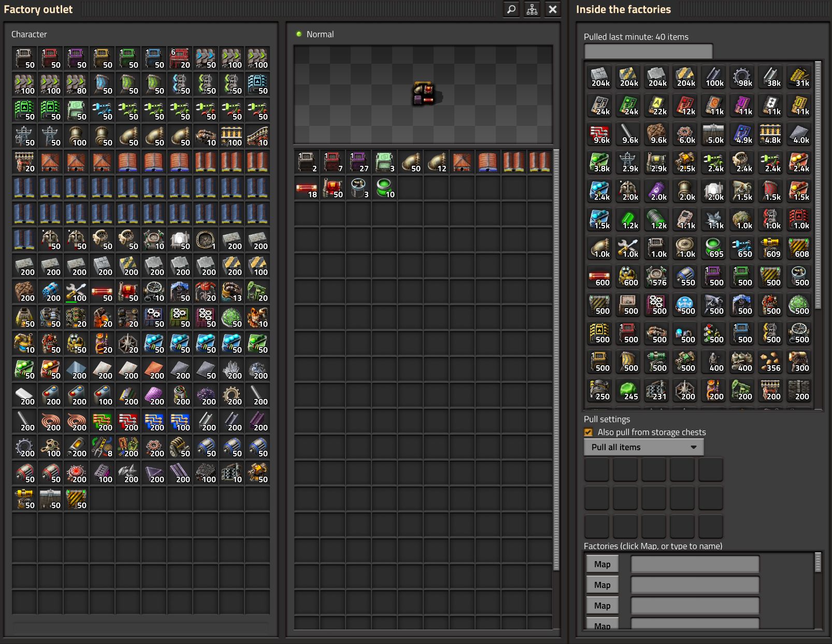This screenshot has width=832, height=644.
Task: Choose the factory item counted 550
Action: tap(685, 276)
